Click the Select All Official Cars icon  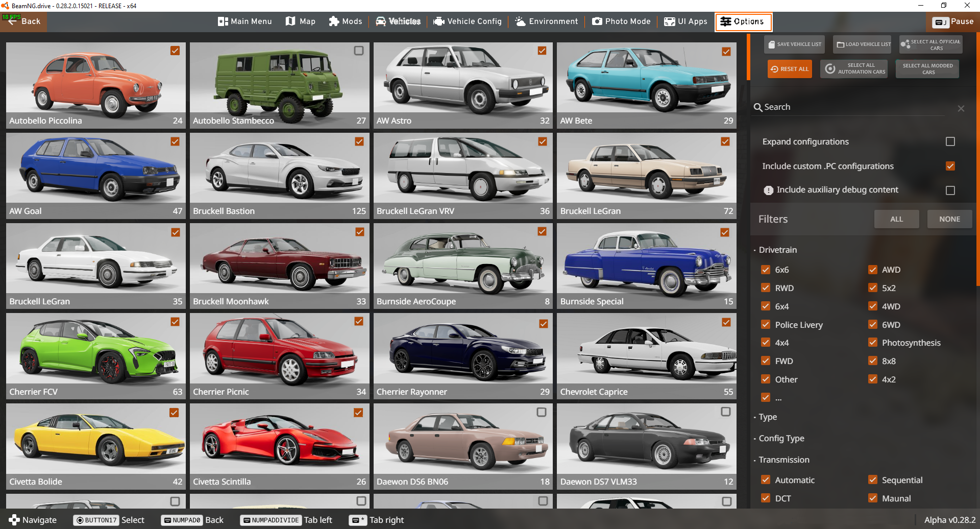point(905,44)
